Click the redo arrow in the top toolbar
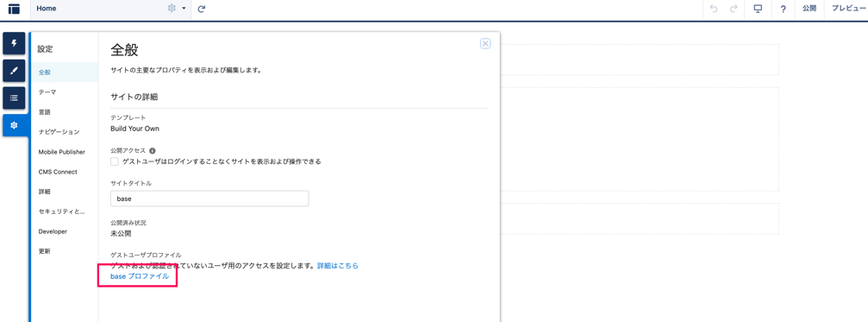Screen dimensions: 868x322 click(734, 9)
